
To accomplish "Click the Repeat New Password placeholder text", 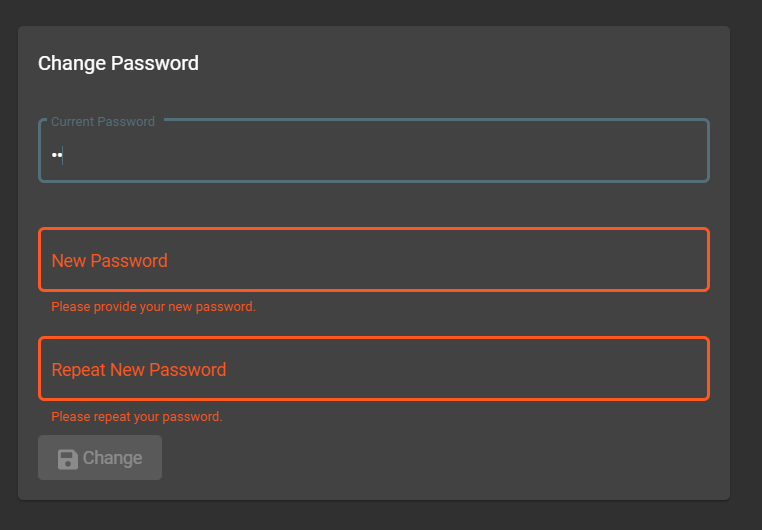I will 138,370.
